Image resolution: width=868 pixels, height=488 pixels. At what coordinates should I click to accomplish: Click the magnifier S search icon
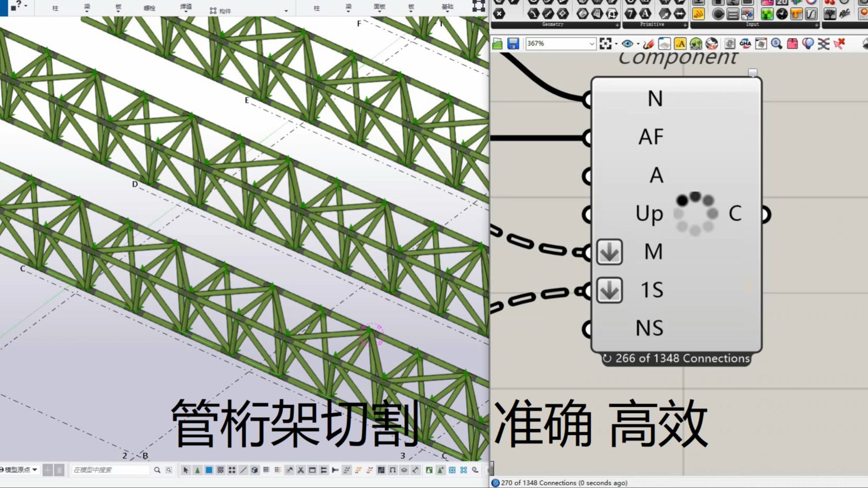(776, 44)
